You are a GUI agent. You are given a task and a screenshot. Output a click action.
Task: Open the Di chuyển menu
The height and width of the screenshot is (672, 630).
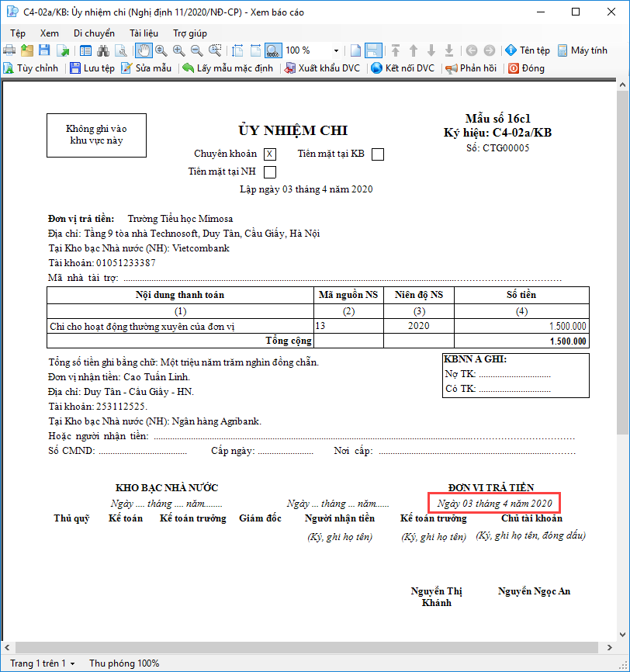tap(94, 33)
